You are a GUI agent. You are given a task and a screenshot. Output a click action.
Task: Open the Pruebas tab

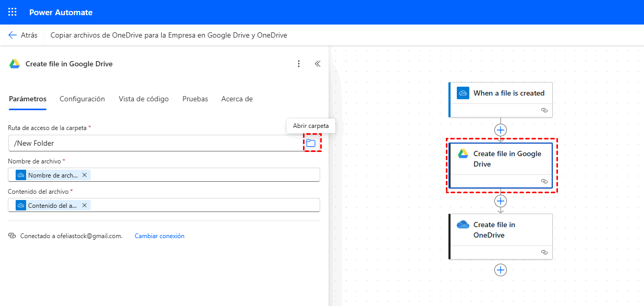(x=195, y=99)
